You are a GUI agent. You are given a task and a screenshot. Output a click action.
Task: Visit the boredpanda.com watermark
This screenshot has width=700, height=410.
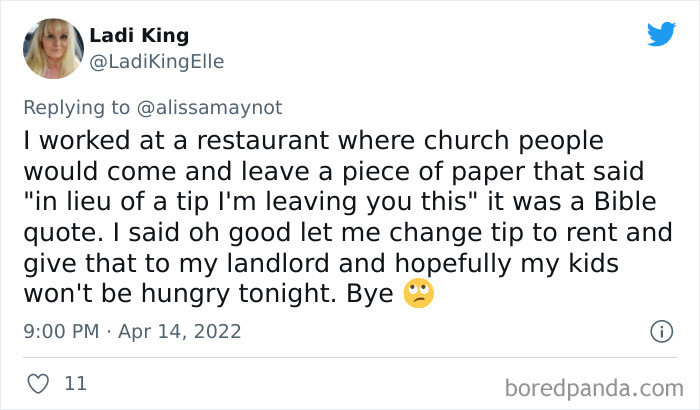tap(594, 388)
